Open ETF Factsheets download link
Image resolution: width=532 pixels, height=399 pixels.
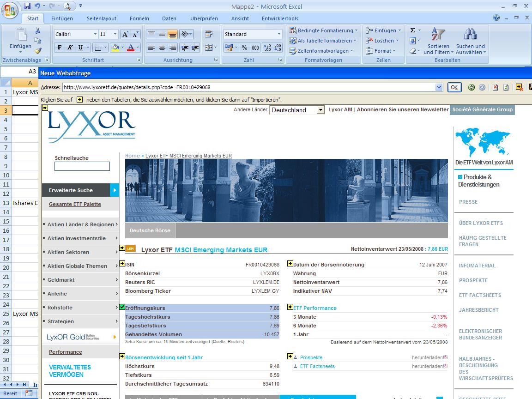click(317, 366)
